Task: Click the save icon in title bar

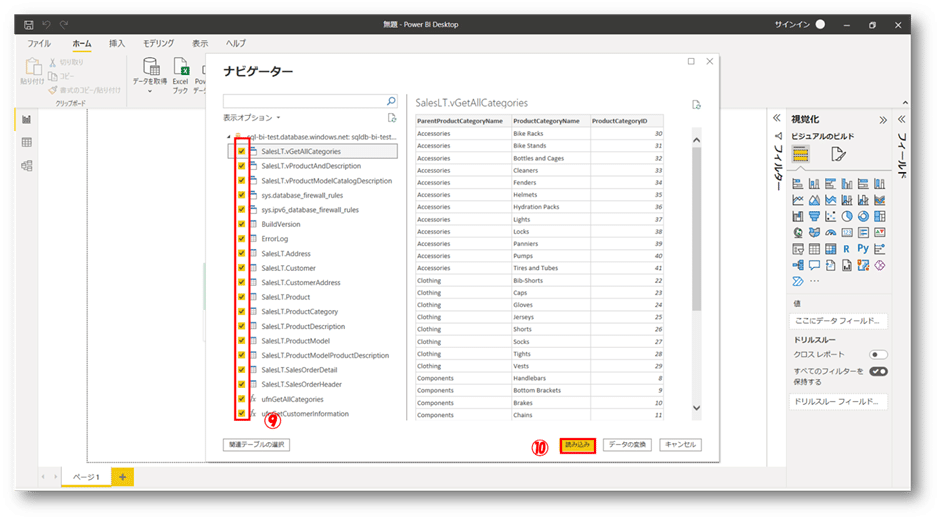Action: click(x=28, y=25)
